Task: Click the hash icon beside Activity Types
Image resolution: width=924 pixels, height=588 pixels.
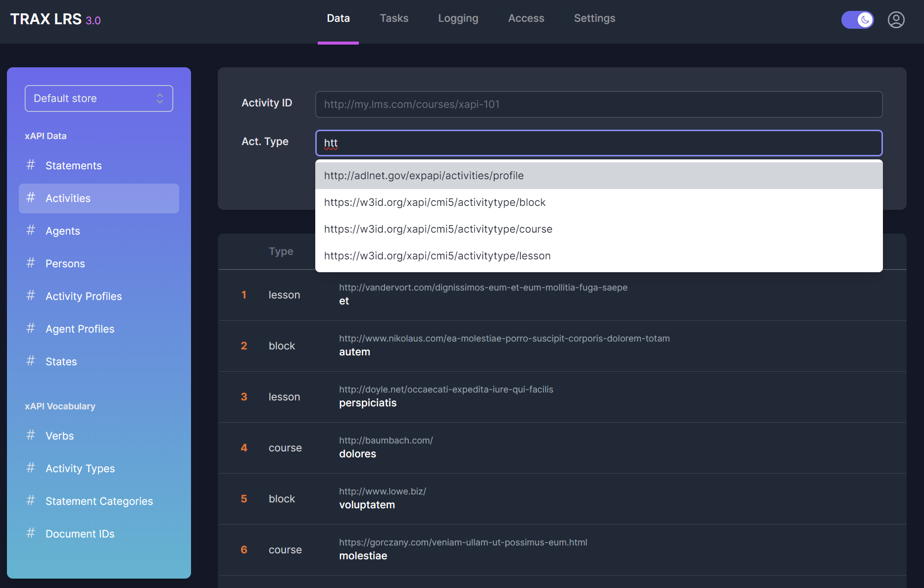Action: 31,468
